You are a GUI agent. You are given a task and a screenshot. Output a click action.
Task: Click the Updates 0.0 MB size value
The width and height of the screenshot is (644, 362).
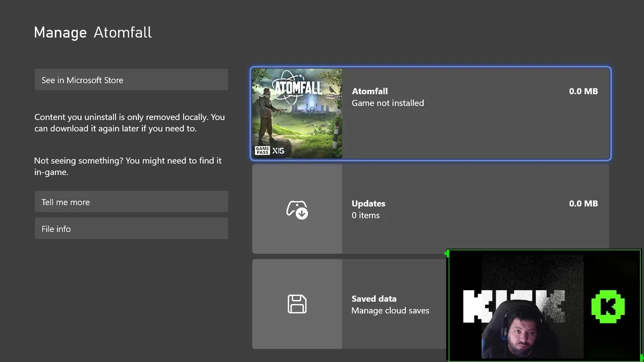[x=583, y=204]
